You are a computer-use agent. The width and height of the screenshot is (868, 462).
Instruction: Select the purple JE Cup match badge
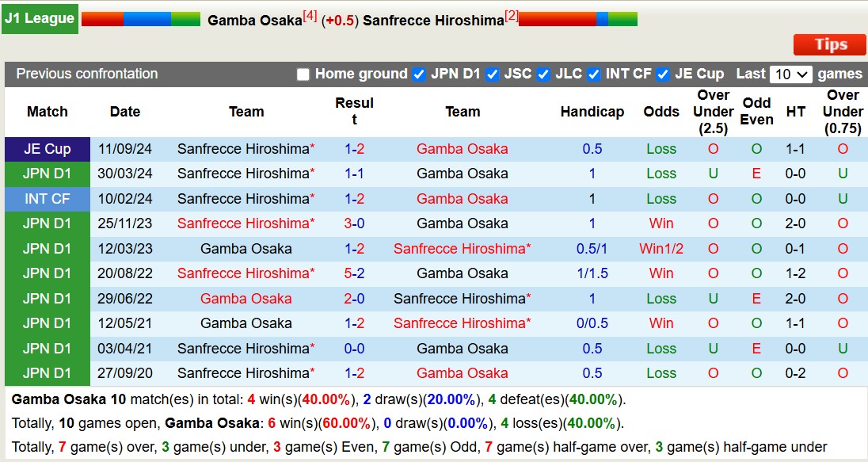click(47, 147)
